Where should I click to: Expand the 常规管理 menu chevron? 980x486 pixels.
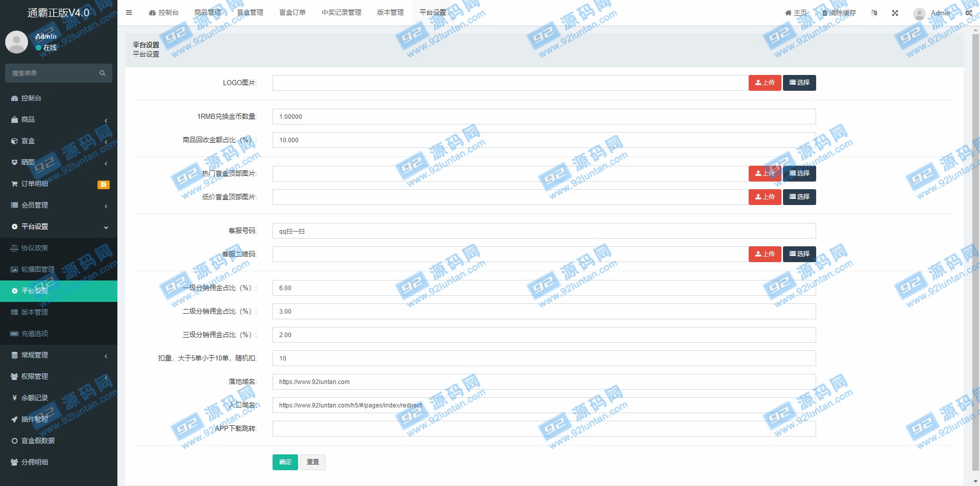point(106,356)
